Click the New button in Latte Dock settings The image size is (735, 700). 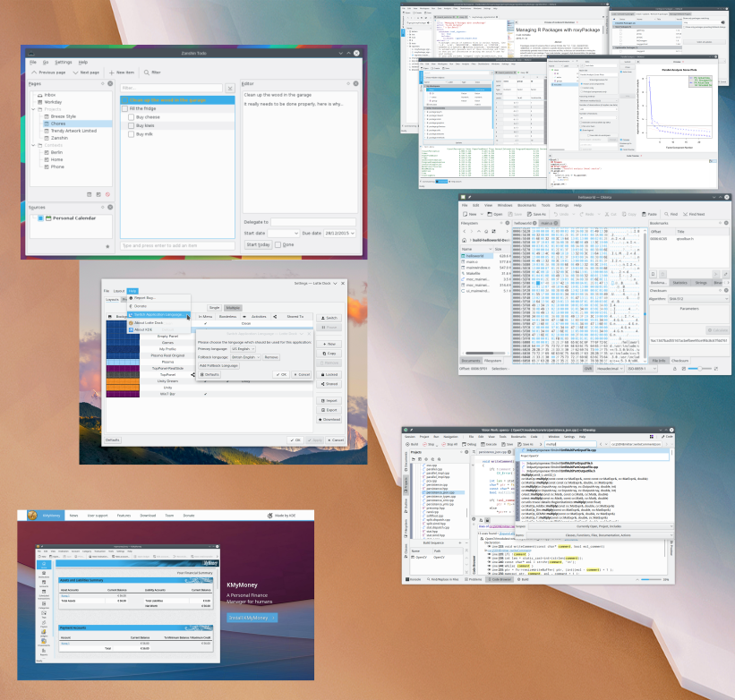click(x=329, y=344)
